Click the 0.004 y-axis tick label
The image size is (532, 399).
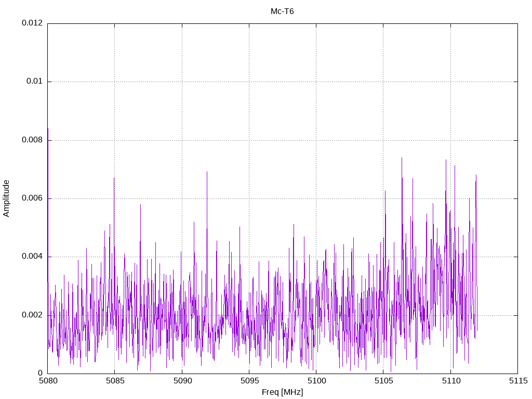tap(32, 257)
